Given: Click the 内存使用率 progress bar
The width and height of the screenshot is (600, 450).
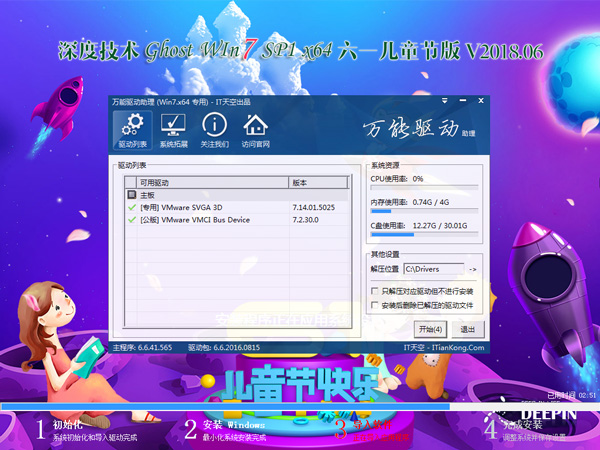Looking at the screenshot, I should [x=424, y=211].
